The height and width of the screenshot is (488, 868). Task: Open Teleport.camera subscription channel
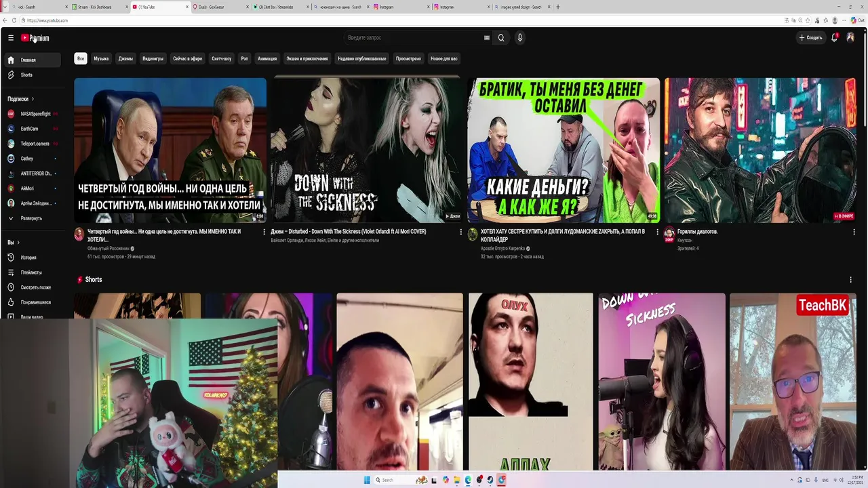(x=32, y=144)
